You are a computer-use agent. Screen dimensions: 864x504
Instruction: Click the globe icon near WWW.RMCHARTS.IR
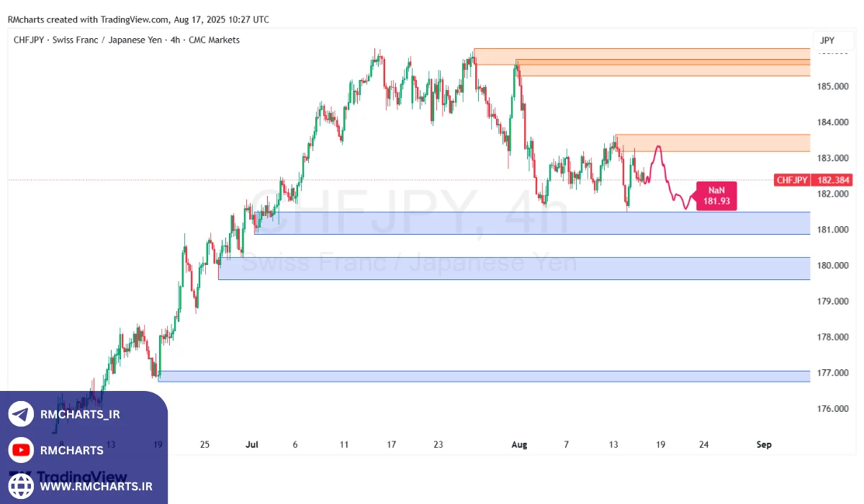pos(20,486)
